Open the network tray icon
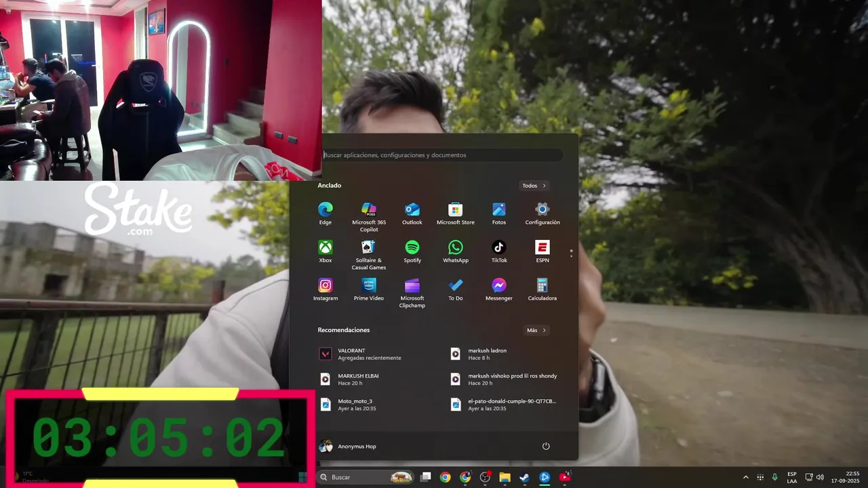 coord(809,477)
